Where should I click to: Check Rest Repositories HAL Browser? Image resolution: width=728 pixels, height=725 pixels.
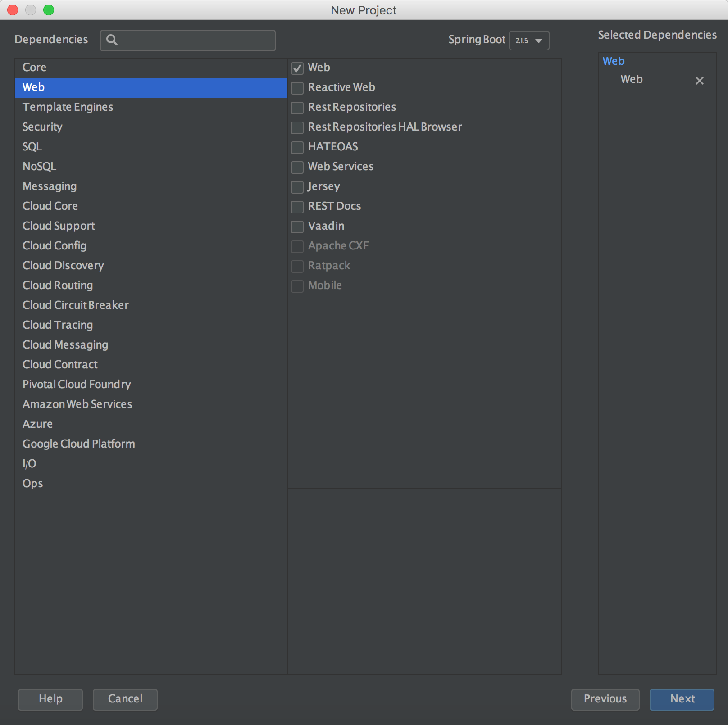(x=297, y=127)
